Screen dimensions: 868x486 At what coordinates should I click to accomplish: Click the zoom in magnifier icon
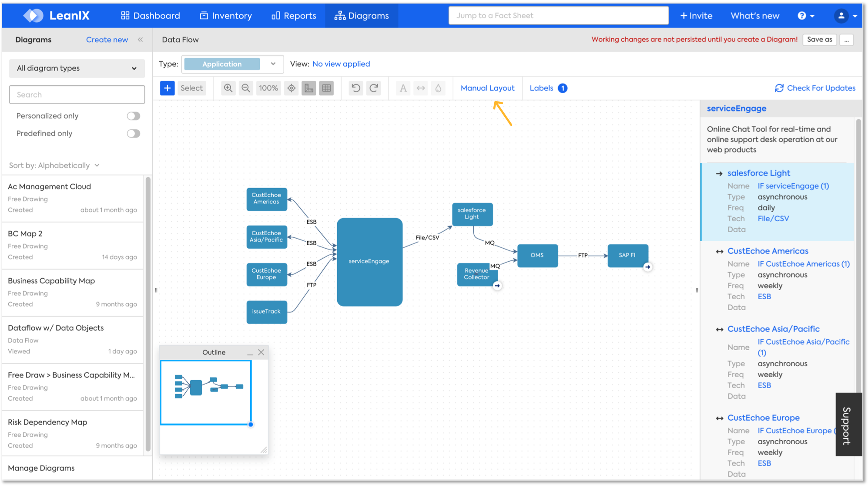(x=228, y=88)
